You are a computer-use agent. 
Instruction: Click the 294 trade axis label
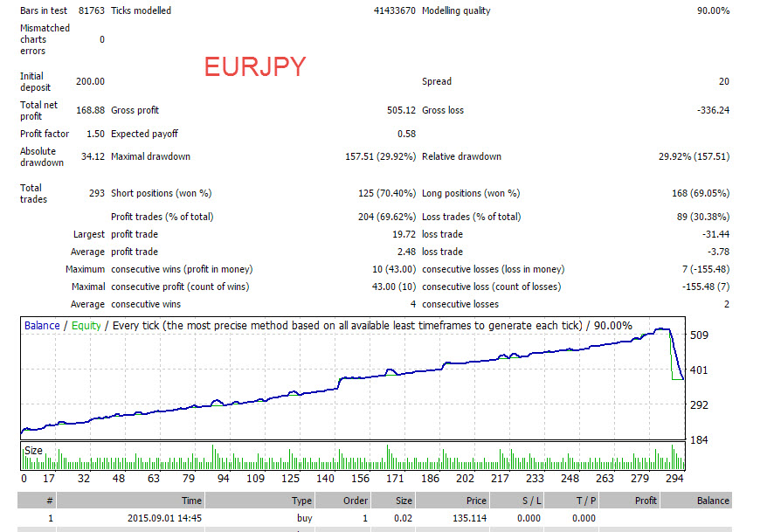[x=674, y=479]
